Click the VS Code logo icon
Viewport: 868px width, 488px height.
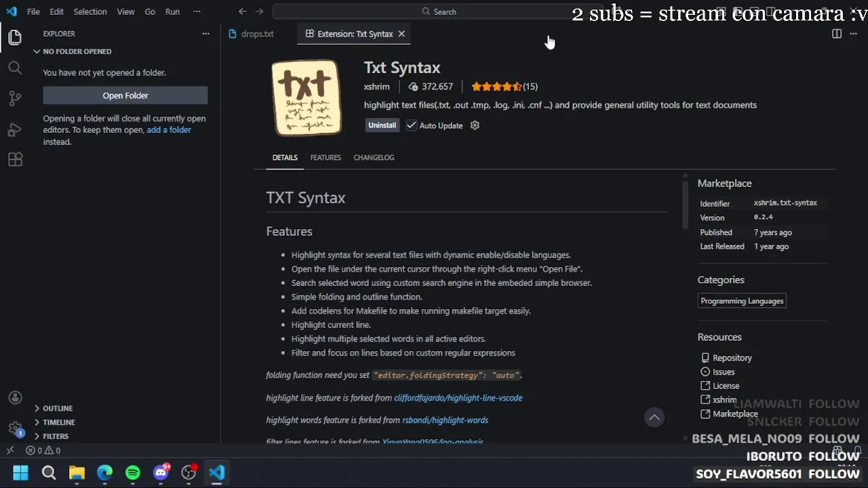click(12, 12)
